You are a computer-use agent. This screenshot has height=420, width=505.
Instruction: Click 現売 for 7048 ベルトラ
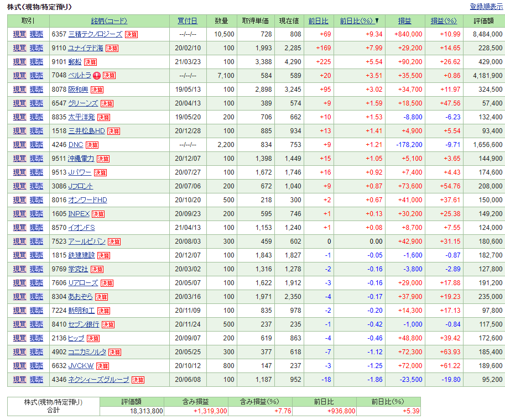[36, 76]
